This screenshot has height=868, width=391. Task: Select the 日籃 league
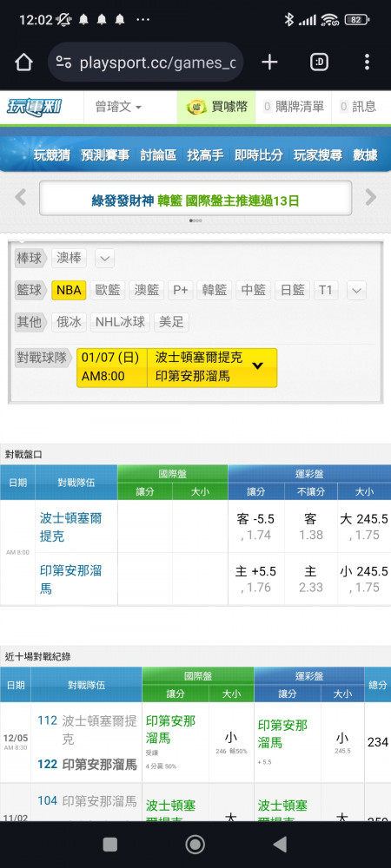click(x=292, y=290)
